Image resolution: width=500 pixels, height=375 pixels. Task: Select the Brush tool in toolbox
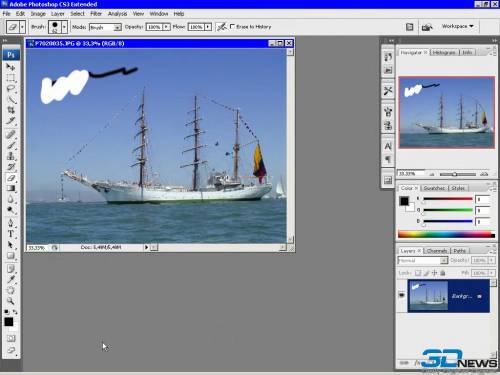tap(11, 145)
